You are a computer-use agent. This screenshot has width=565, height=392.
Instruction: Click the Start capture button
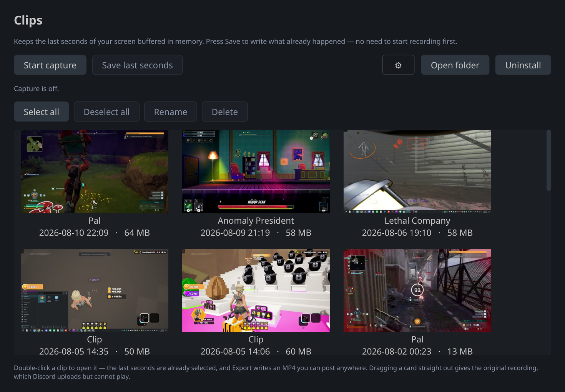click(x=50, y=65)
